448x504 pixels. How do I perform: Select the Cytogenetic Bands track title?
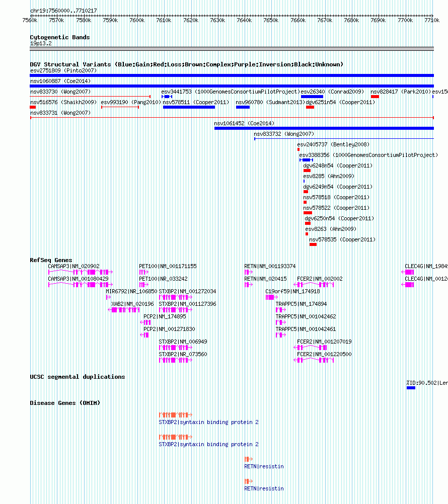click(x=60, y=37)
